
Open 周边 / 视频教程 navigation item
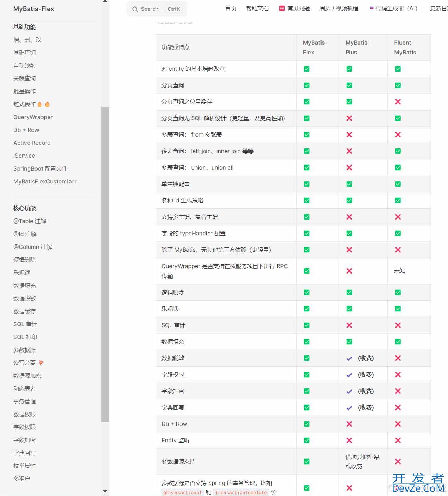[339, 8]
